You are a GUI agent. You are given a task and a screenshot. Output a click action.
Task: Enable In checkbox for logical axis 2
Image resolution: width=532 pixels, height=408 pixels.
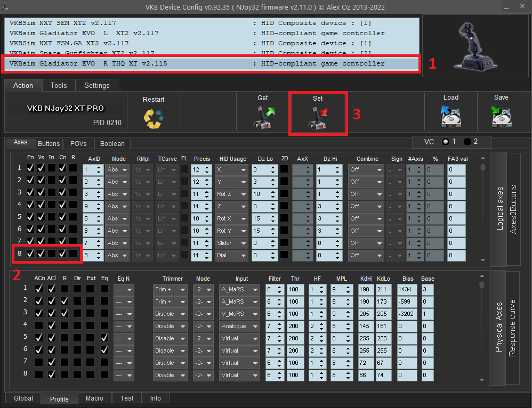point(52,180)
